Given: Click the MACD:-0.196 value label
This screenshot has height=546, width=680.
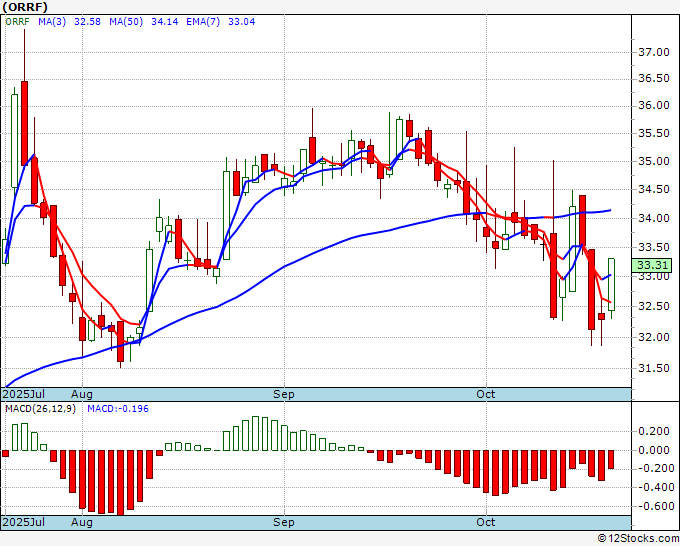Looking at the screenshot, I should (118, 409).
